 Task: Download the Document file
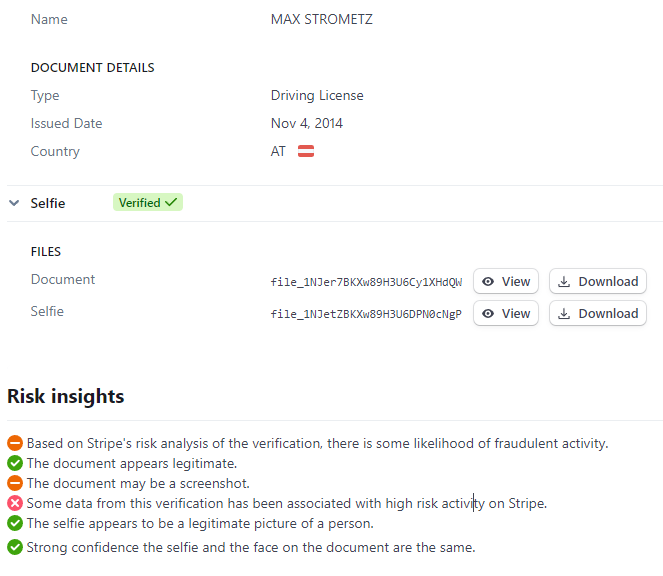click(x=597, y=281)
